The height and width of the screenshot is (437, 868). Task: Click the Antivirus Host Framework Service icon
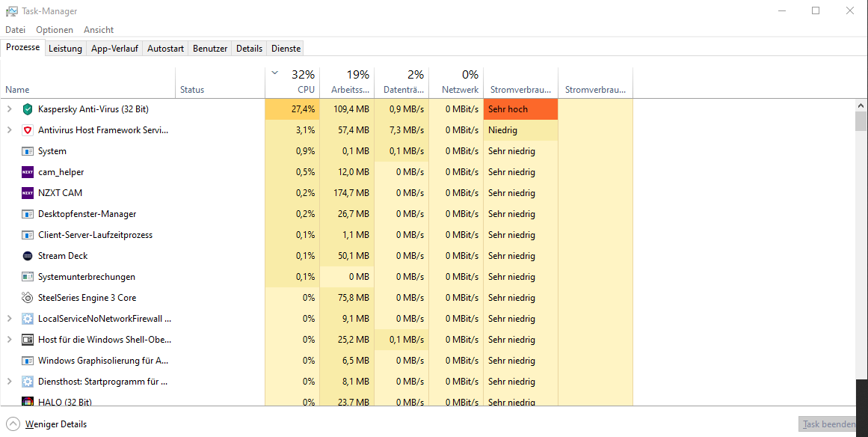27,130
